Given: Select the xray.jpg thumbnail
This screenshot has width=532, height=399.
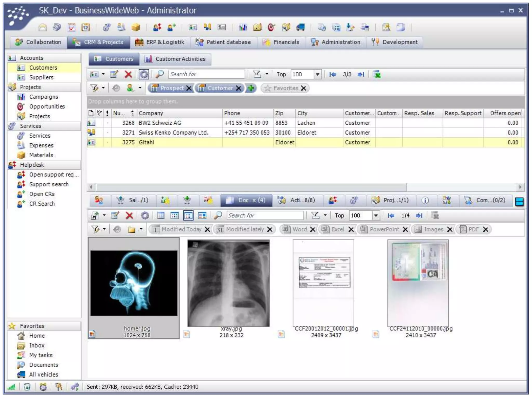Looking at the screenshot, I should [x=229, y=283].
